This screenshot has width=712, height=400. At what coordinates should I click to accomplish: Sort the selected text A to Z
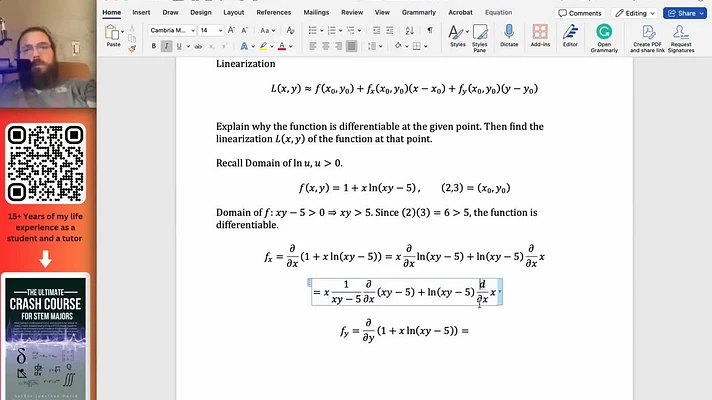tap(410, 30)
